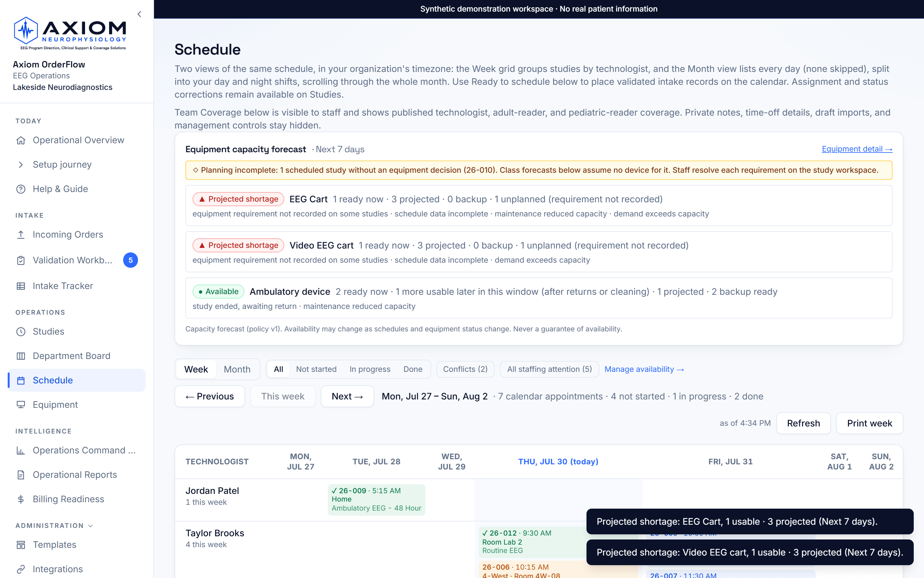924x578 pixels.
Task: Click Taylor Brooks technologist name
Action: tap(215, 533)
